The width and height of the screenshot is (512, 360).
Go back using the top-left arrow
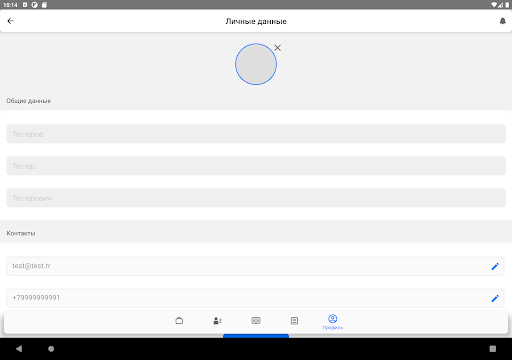(10, 21)
